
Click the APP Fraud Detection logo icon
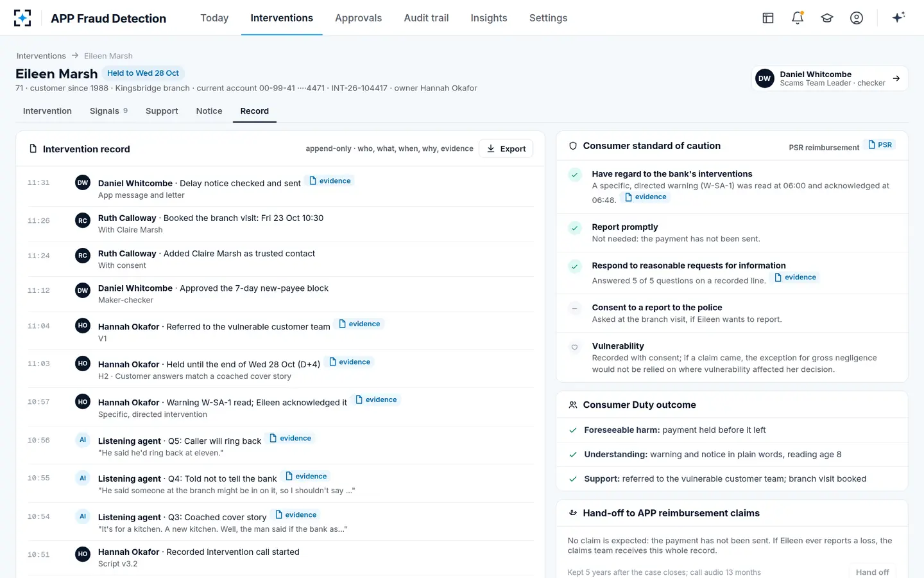click(22, 18)
